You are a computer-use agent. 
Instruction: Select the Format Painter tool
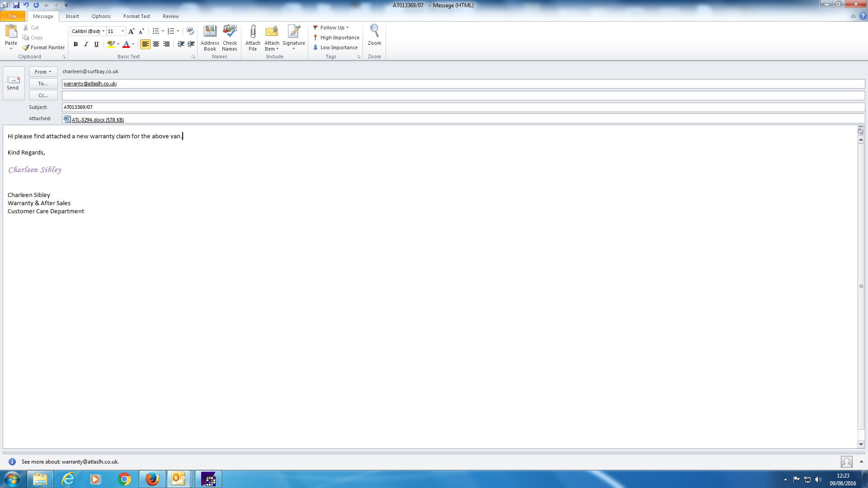point(44,47)
